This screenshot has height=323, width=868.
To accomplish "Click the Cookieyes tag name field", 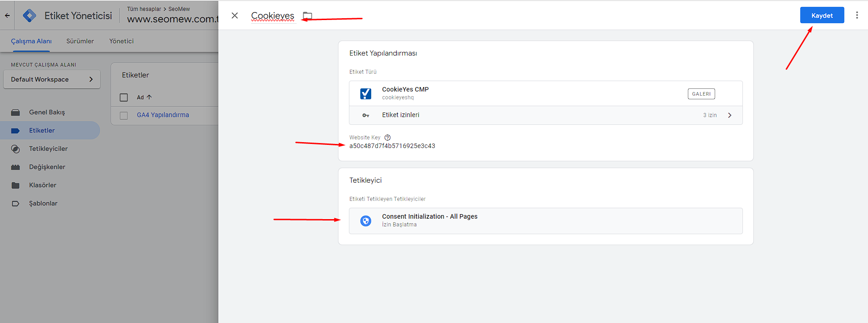I will 273,16.
